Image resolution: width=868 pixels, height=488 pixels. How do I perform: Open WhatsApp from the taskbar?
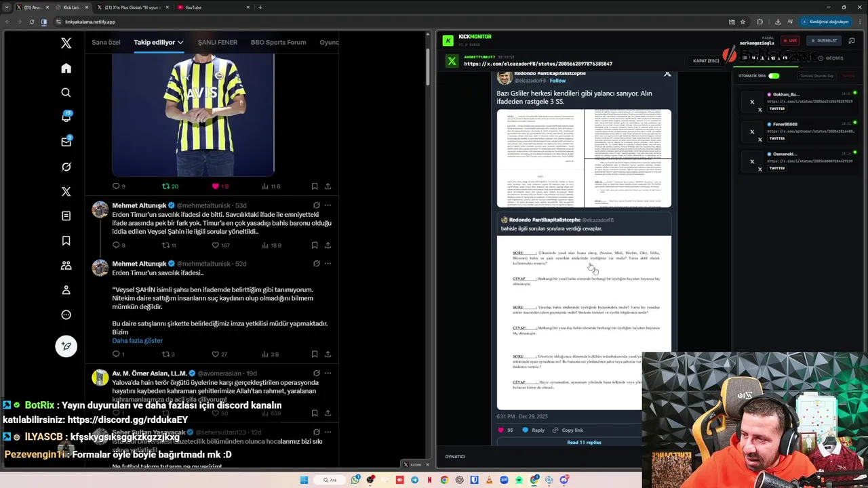[355, 480]
